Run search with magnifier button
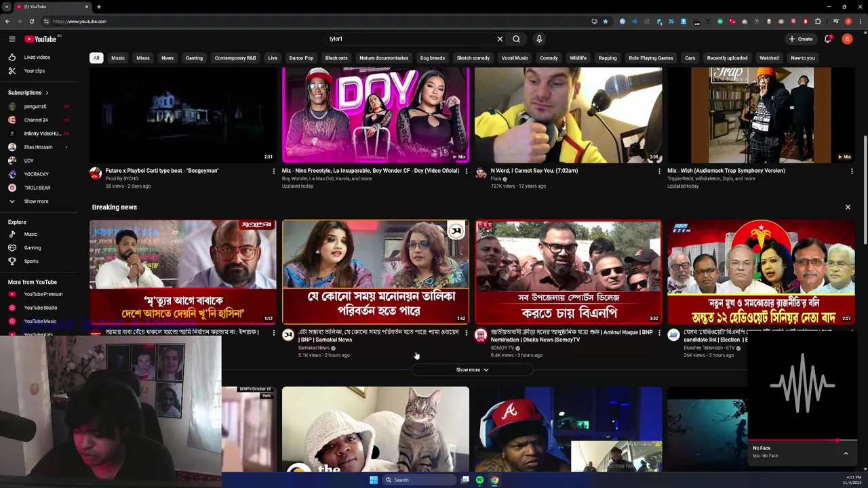This screenshot has height=488, width=868. (x=517, y=39)
